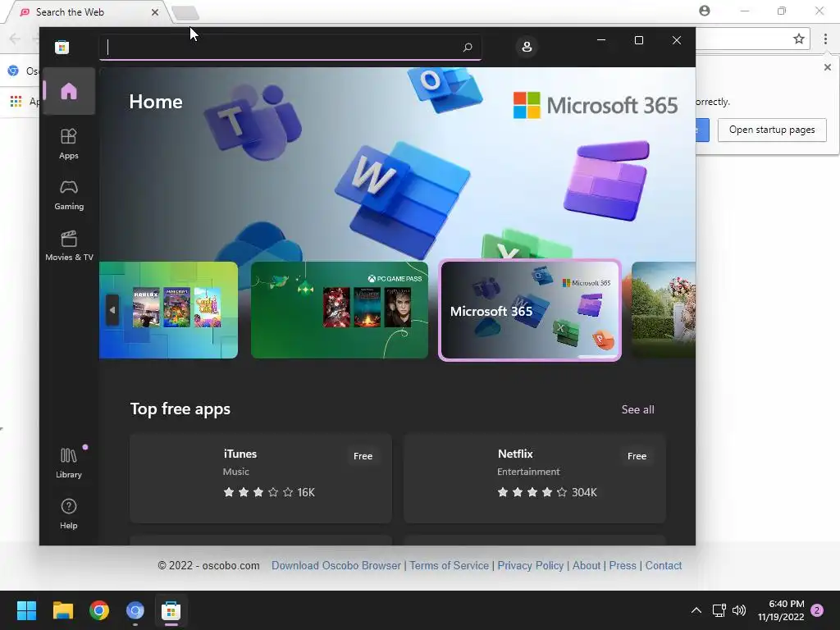The height and width of the screenshot is (630, 840).
Task: Click the Netflix star rating 304K
Action: pos(547,492)
